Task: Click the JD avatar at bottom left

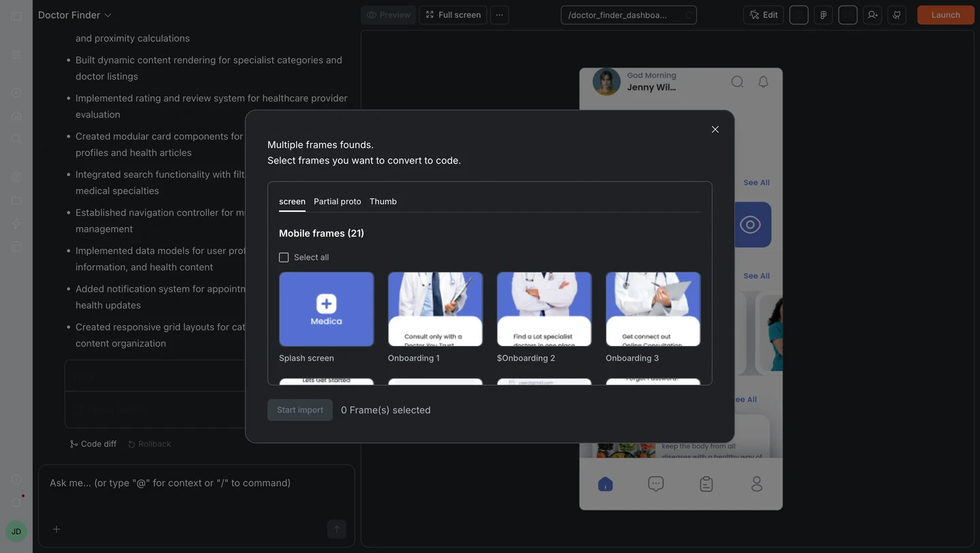Action: click(16, 531)
